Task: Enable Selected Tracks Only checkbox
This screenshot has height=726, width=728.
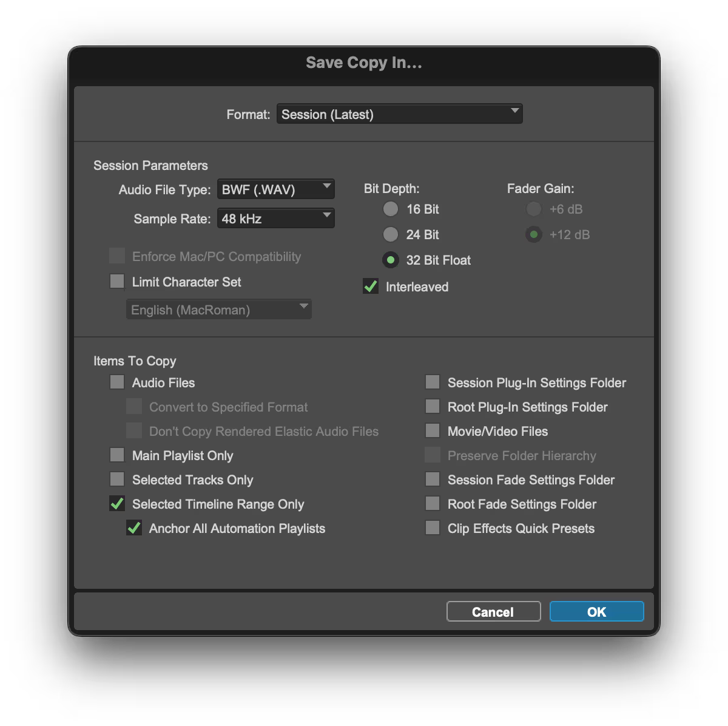Action: pyautogui.click(x=117, y=479)
